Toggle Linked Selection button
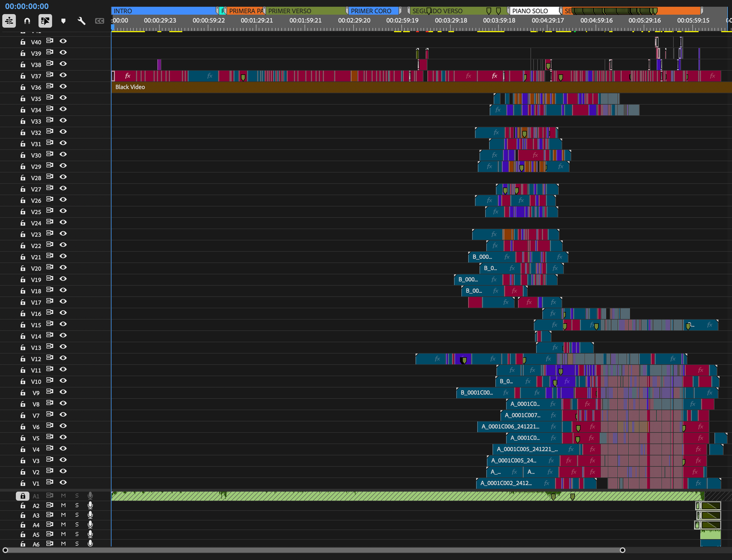 (x=45, y=21)
